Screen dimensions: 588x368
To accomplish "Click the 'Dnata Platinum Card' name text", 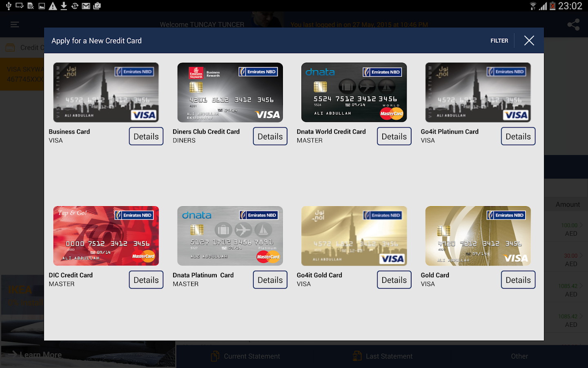I will [203, 275].
